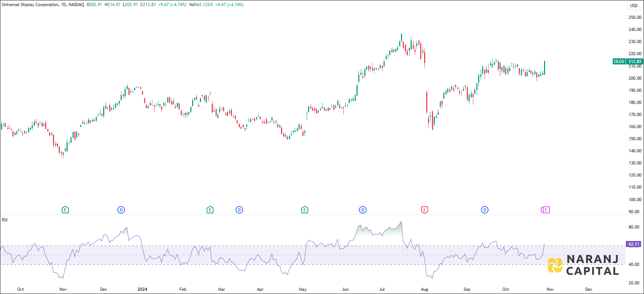Click the Vol 562.122K volume readout
This screenshot has width=644, height=294.
[x=201, y=5]
